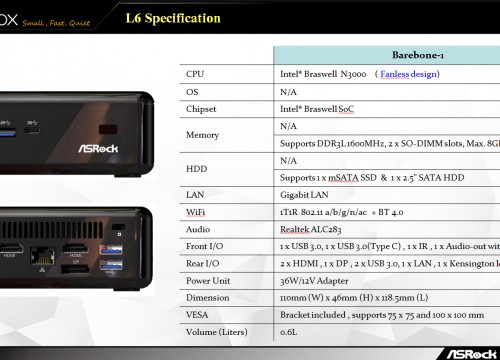Click the USB Type-C port on front panel
500x360 pixels.
point(32,130)
